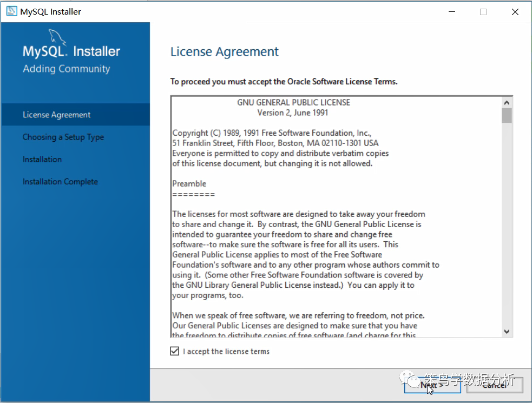Click the License Agreement page title
The height and width of the screenshot is (403, 532).
224,51
